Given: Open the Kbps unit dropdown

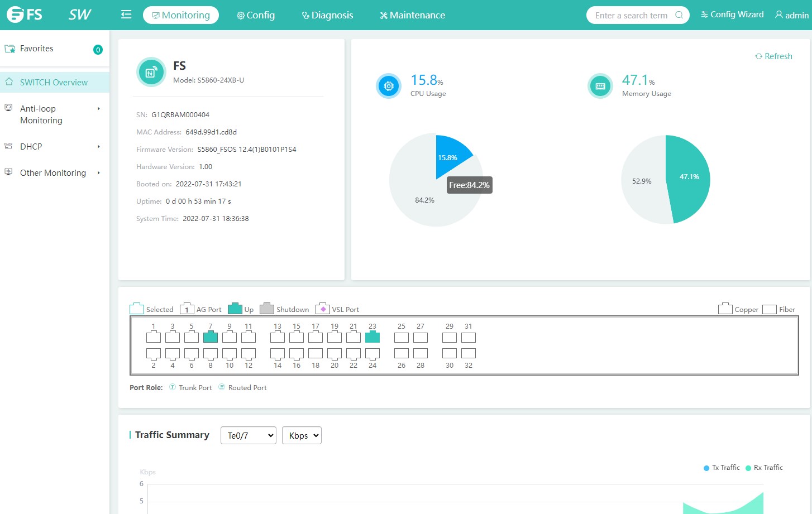Looking at the screenshot, I should click(x=302, y=435).
